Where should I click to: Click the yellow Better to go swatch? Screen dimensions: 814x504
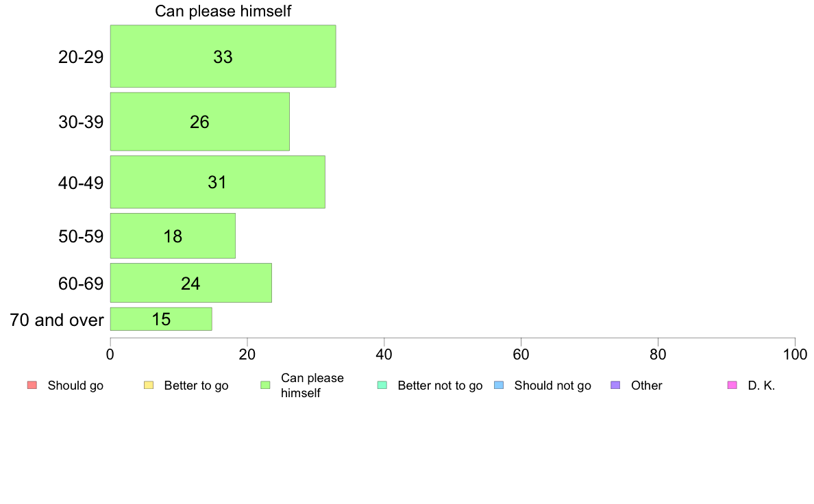pos(149,385)
